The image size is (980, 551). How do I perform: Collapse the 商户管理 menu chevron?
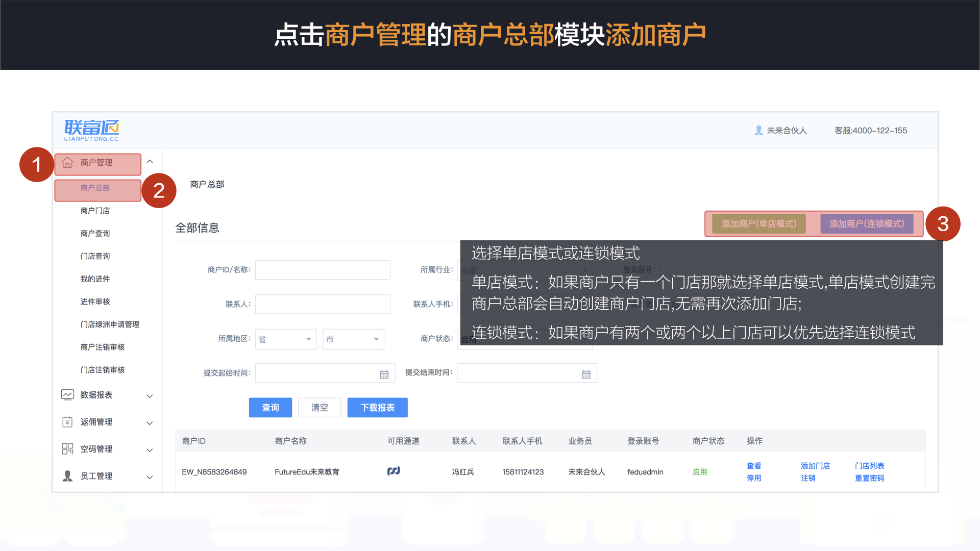tap(150, 162)
